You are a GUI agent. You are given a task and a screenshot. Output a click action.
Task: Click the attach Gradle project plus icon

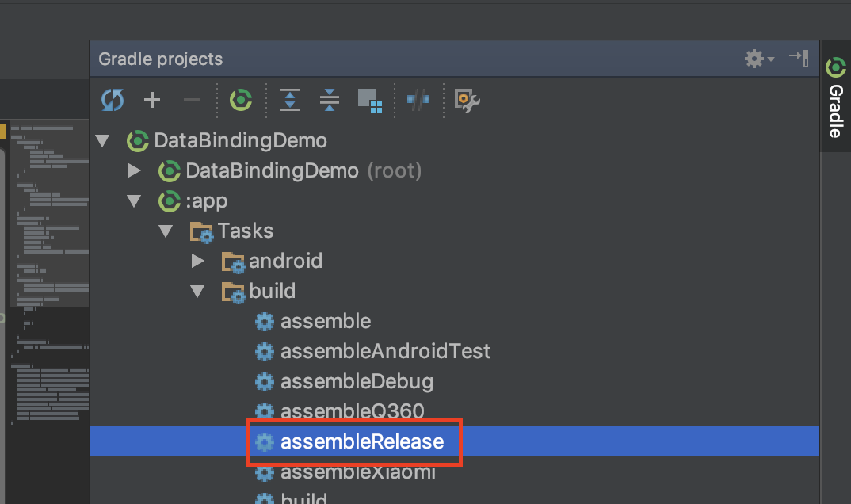(x=152, y=100)
